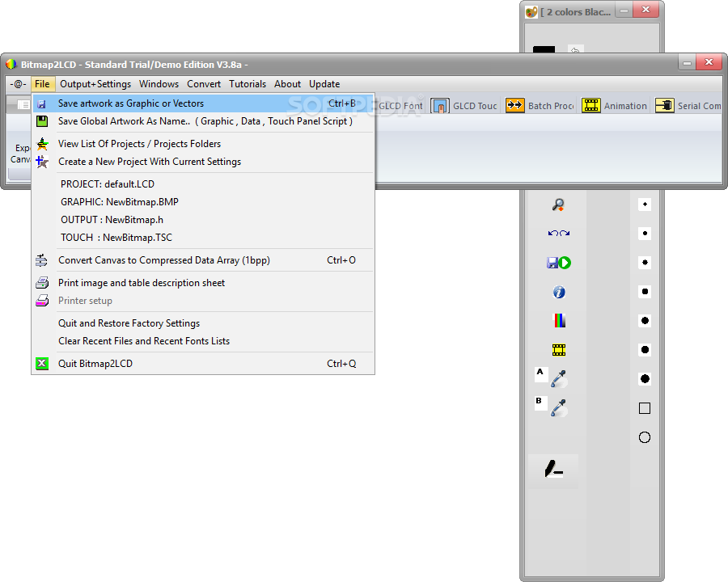Open the -@- menu item

[18, 84]
